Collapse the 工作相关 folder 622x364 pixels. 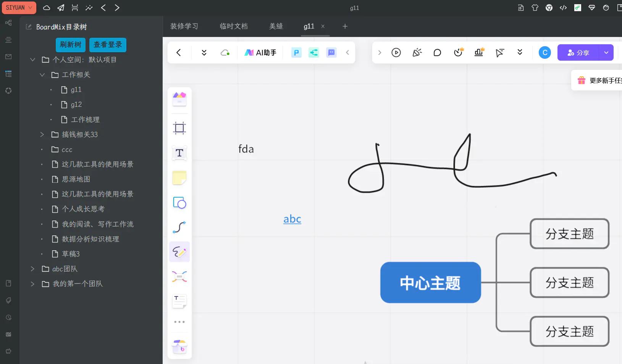point(42,75)
